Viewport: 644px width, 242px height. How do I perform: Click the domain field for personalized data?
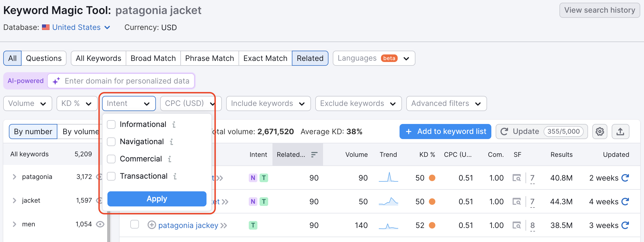(121, 81)
